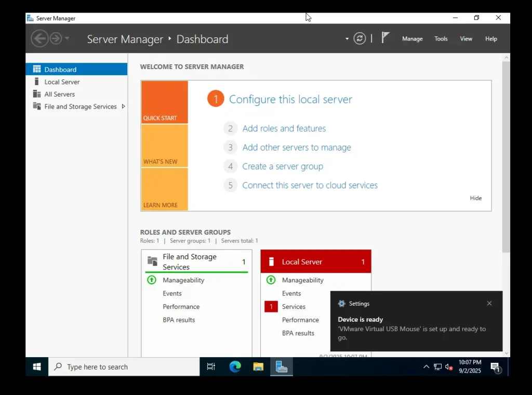The image size is (532, 395).
Task: Open the navigation history dropdown arrow
Action: click(67, 38)
